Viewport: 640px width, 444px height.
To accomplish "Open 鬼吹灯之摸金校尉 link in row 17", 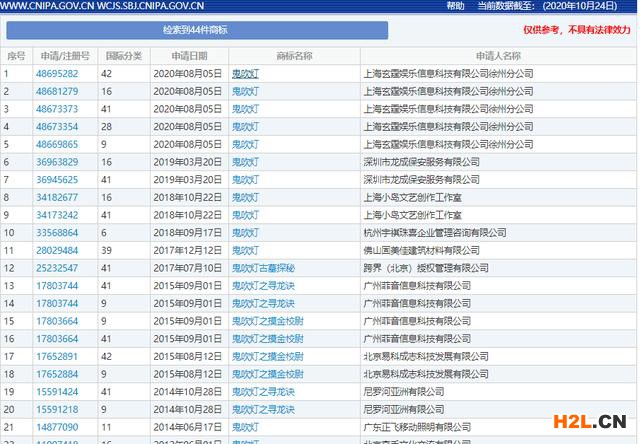I will click(268, 356).
